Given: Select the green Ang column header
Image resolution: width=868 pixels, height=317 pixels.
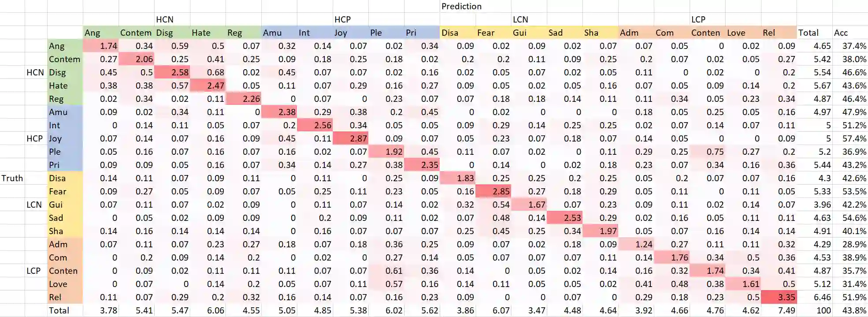Looking at the screenshot, I should [x=93, y=33].
